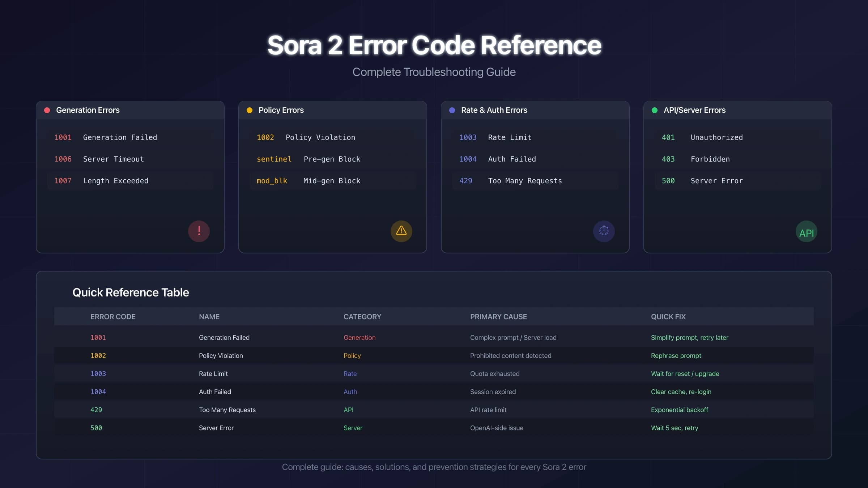Click the table name Generation Failed

(x=224, y=338)
